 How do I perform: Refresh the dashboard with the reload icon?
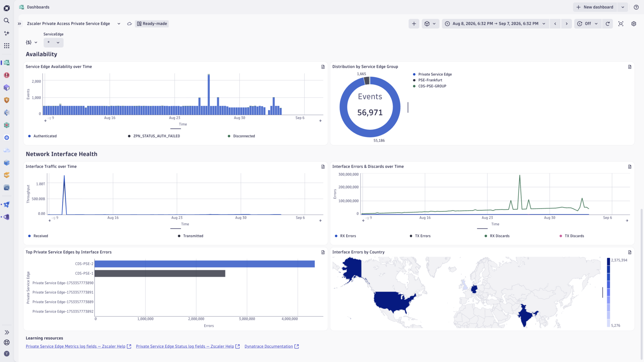[x=607, y=24]
